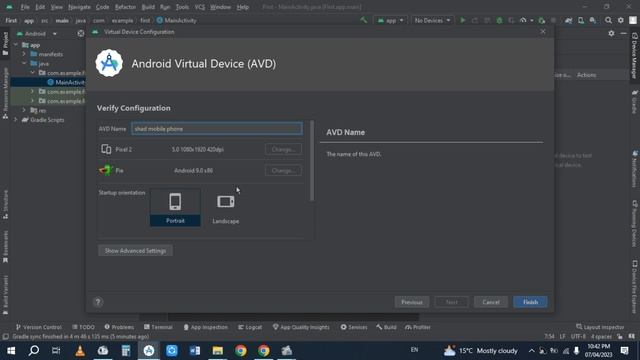Click the Previous button
The width and height of the screenshot is (640, 360).
tap(411, 302)
